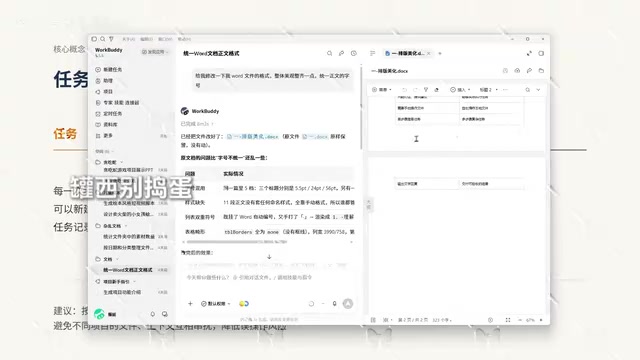The height and width of the screenshot is (360, 640).
Task: Select the 统一Word文档正文格式 task in sidebar
Action: pyautogui.click(x=131, y=270)
